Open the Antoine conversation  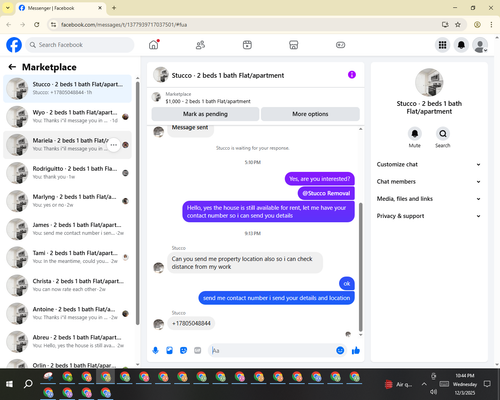tap(67, 313)
